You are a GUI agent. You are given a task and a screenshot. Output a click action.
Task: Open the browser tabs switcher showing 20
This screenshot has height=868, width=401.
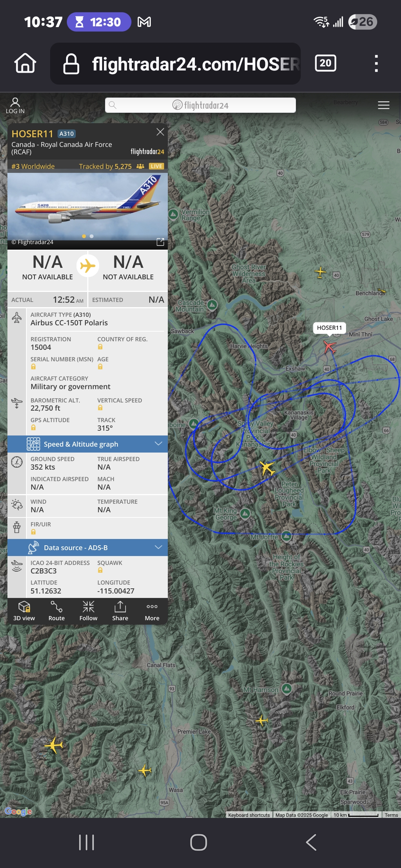point(326,63)
